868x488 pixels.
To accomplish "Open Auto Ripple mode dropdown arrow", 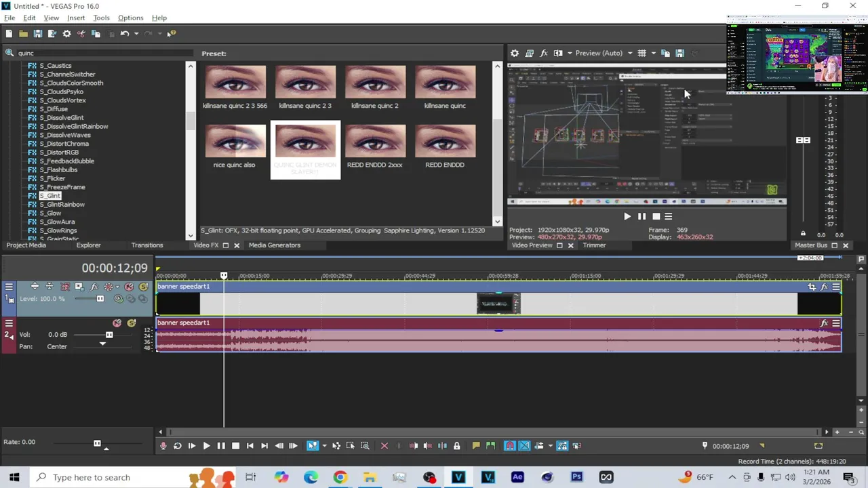I will point(550,445).
